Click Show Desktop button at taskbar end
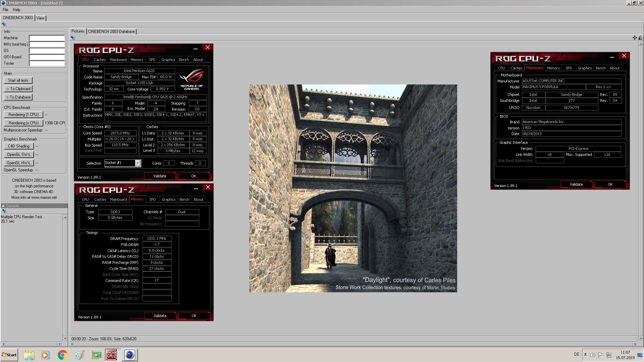This screenshot has width=644, height=362. (x=640, y=355)
